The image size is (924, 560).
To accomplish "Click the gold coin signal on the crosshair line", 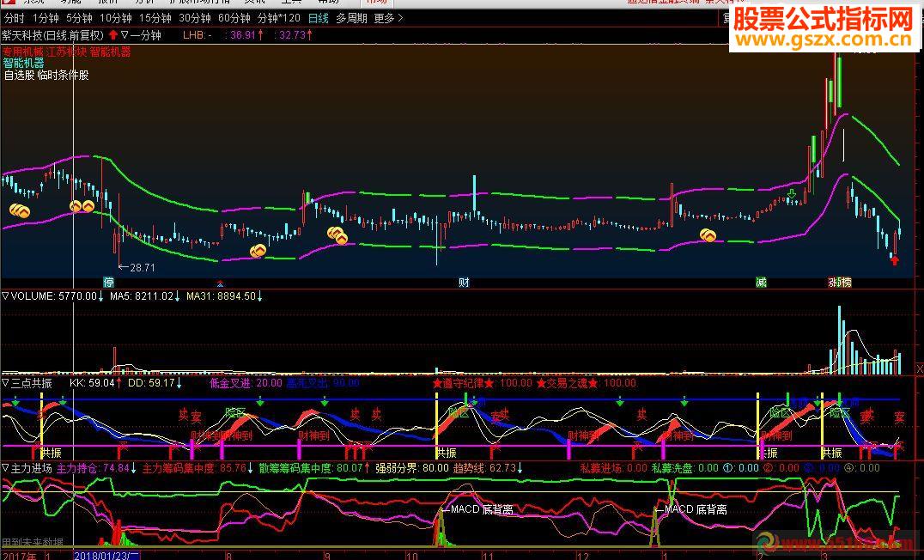I will 76,206.
